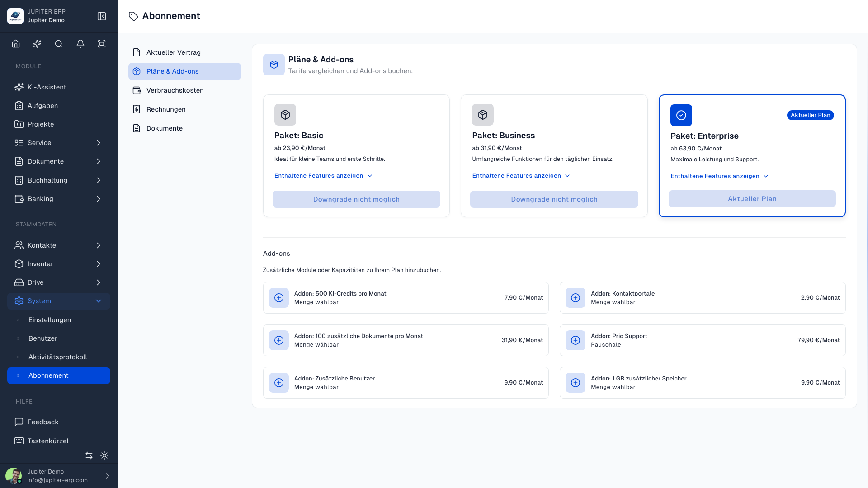Open the Jupiter Demo user account menu
868x488 pixels.
click(x=59, y=476)
